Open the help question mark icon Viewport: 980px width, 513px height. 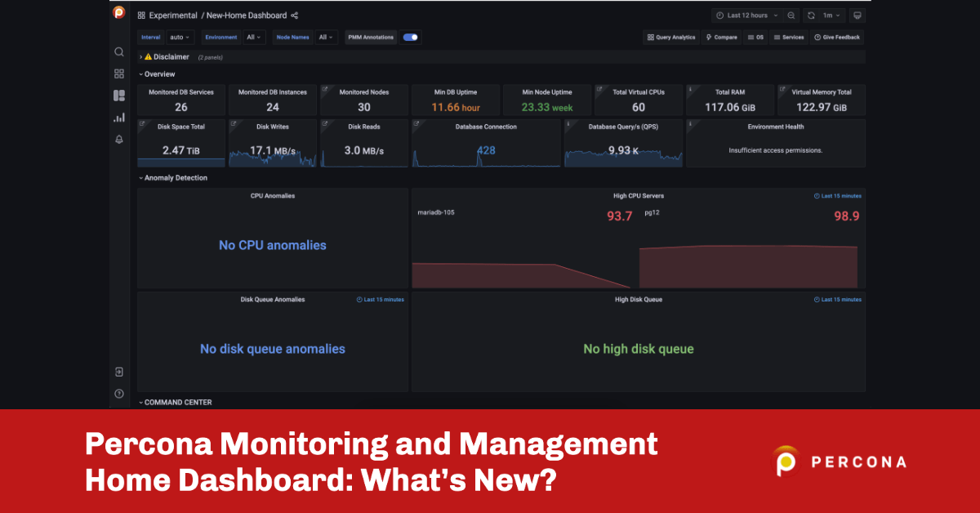coord(119,394)
